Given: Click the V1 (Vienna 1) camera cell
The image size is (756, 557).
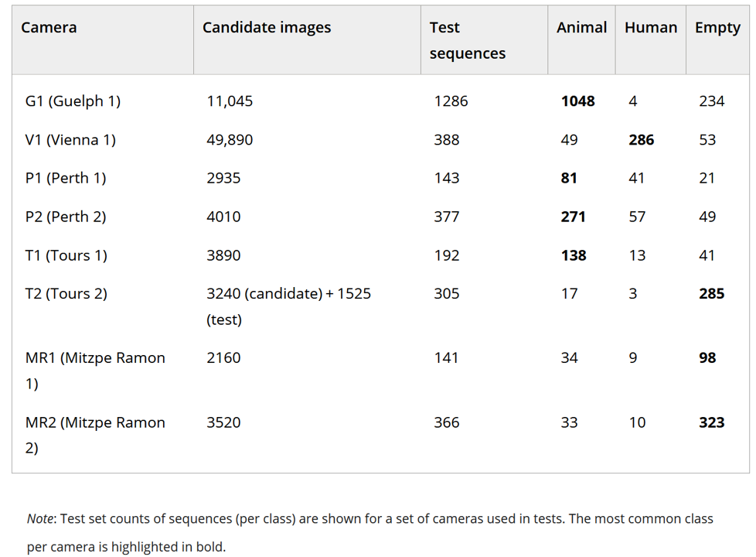Looking at the screenshot, I should 70,139.
